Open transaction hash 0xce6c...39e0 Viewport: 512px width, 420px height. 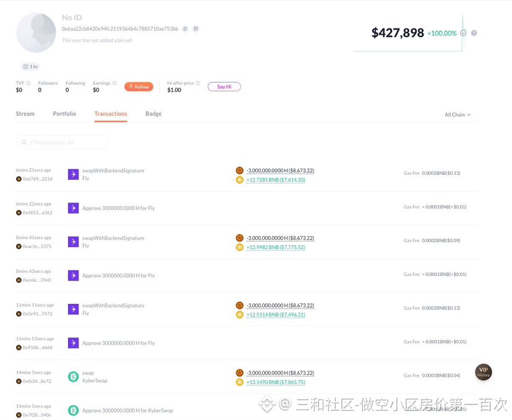[x=36, y=280]
